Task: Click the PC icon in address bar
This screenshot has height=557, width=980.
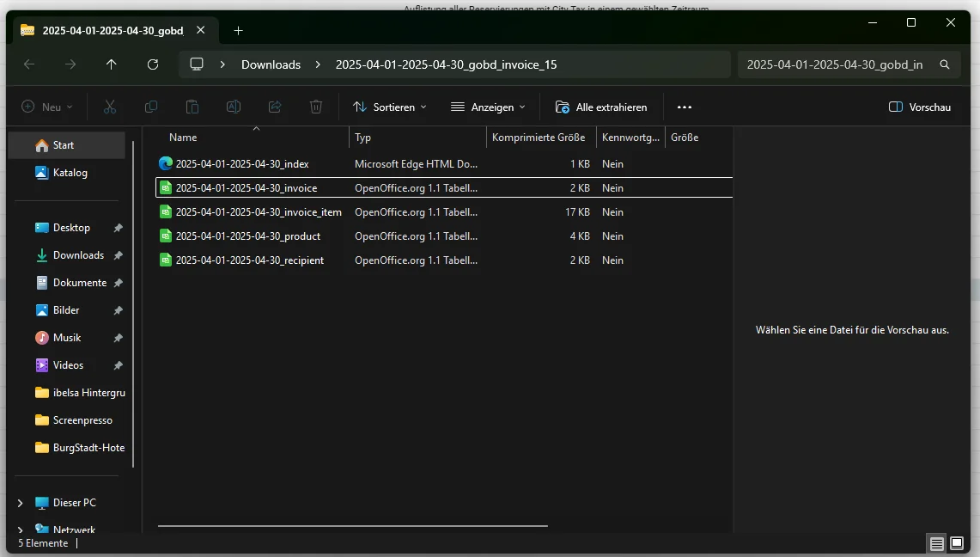Action: pyautogui.click(x=197, y=64)
